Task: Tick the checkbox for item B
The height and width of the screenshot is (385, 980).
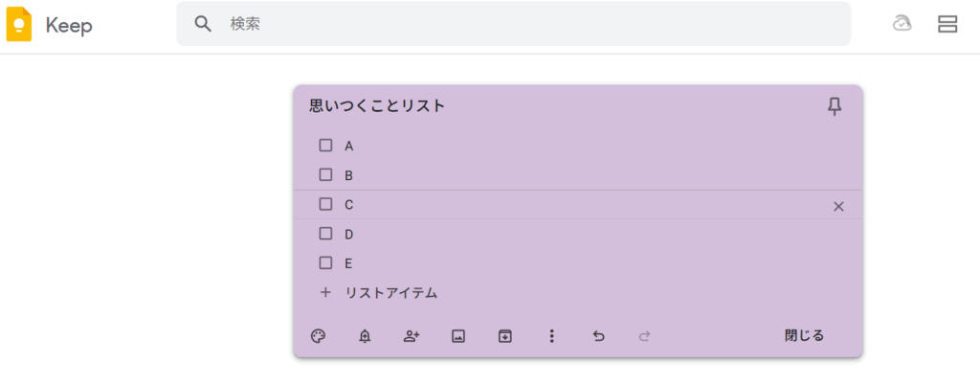Action: tap(325, 175)
